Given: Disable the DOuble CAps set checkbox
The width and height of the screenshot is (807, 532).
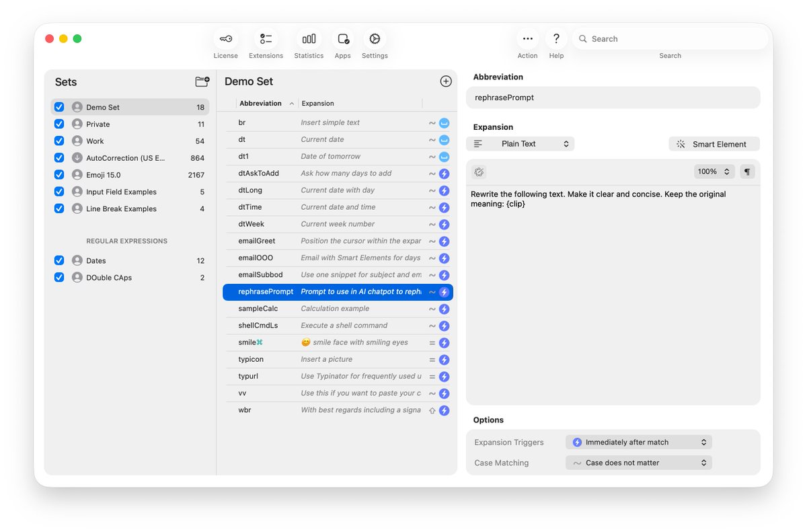Looking at the screenshot, I should pos(59,277).
